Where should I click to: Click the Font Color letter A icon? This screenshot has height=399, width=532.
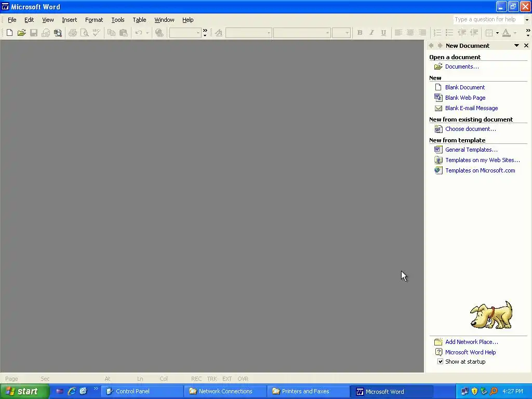[506, 33]
